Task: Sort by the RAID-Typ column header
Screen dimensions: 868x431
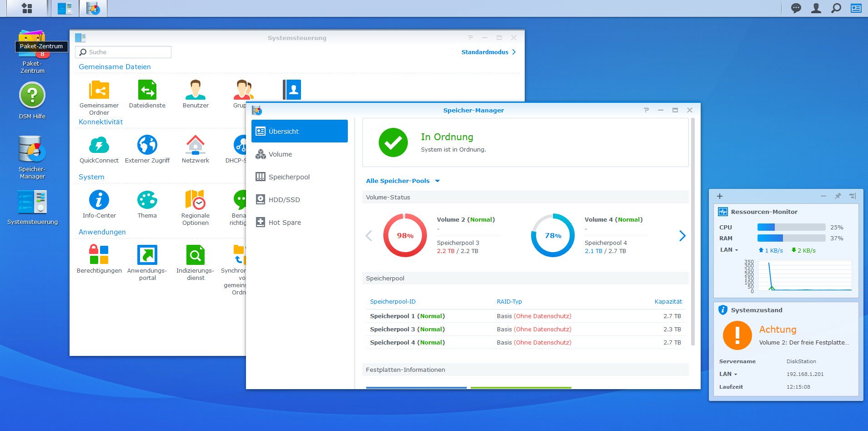Action: [x=509, y=301]
